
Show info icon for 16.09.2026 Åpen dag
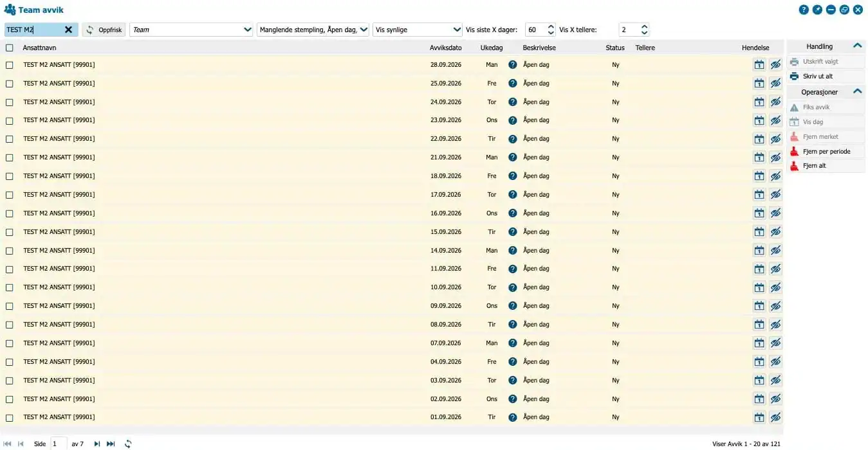(x=513, y=213)
